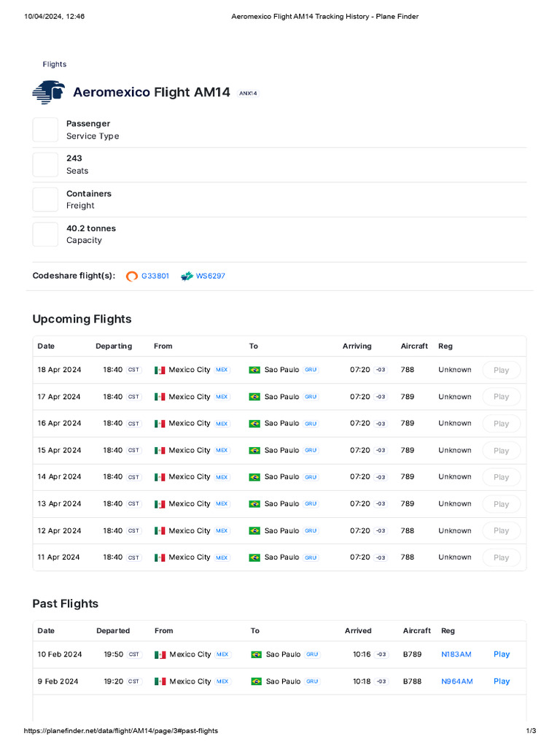This screenshot has height=747, width=560.
Task: Click Play button for 13 Apr 2024
Action: 502,504
